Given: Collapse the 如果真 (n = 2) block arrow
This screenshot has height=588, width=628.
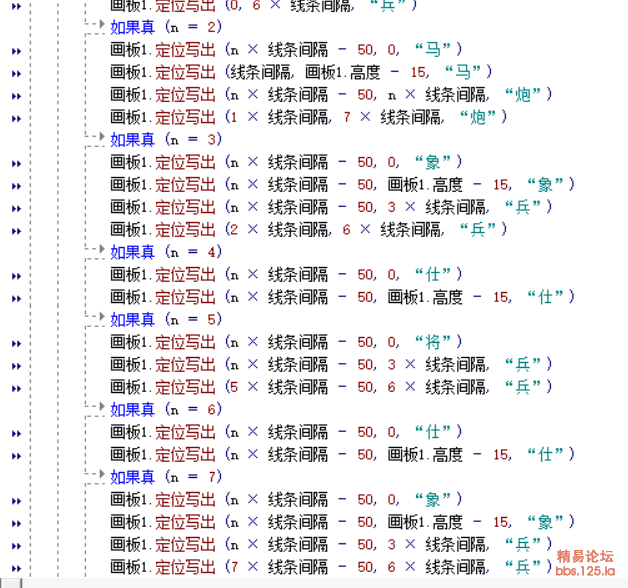Looking at the screenshot, I should tap(102, 24).
